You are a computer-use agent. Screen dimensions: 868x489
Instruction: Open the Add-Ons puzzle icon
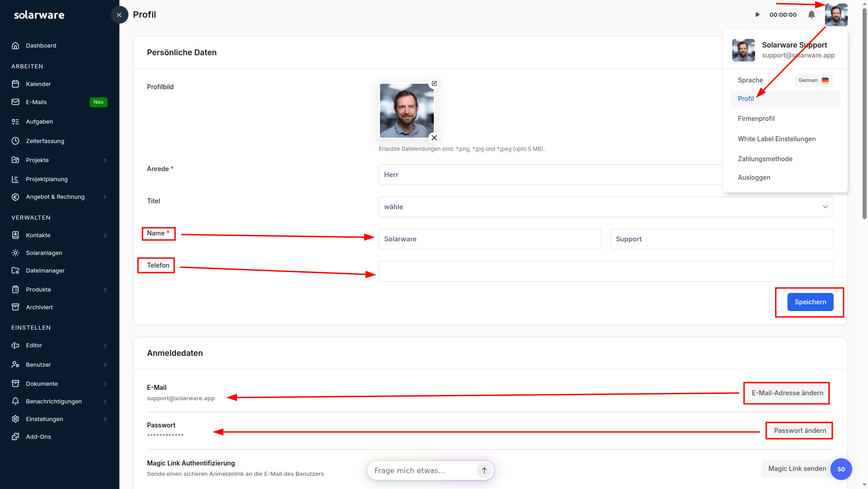pos(15,437)
